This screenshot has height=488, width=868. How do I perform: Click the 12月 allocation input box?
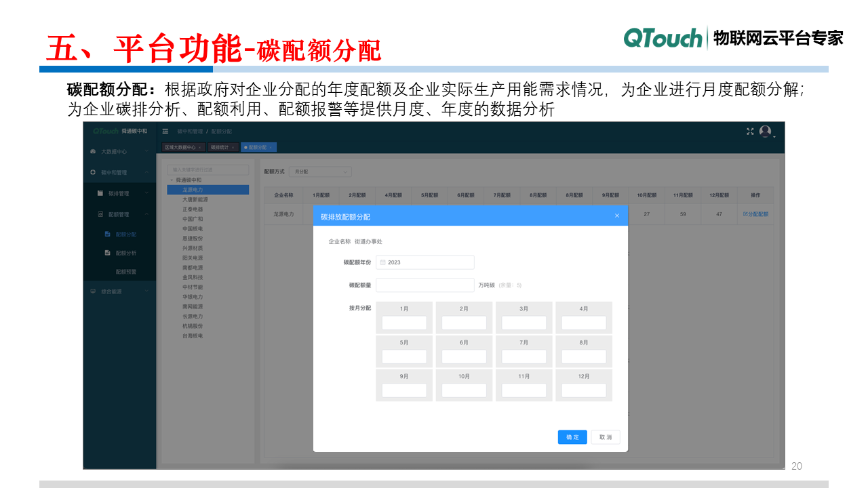coord(583,390)
